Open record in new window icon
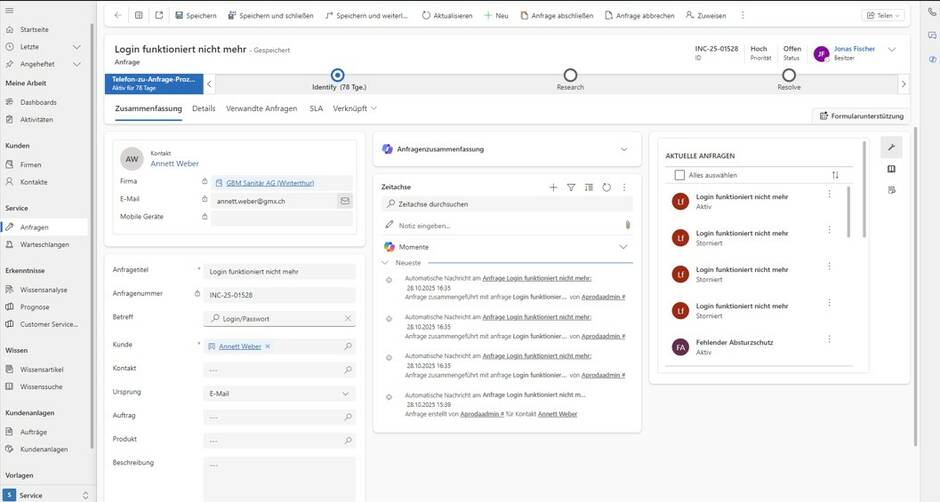940x502 pixels. click(x=159, y=16)
